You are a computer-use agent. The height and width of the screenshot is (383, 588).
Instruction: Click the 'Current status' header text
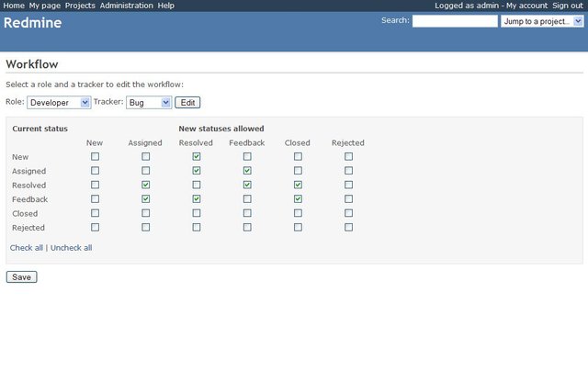click(40, 129)
